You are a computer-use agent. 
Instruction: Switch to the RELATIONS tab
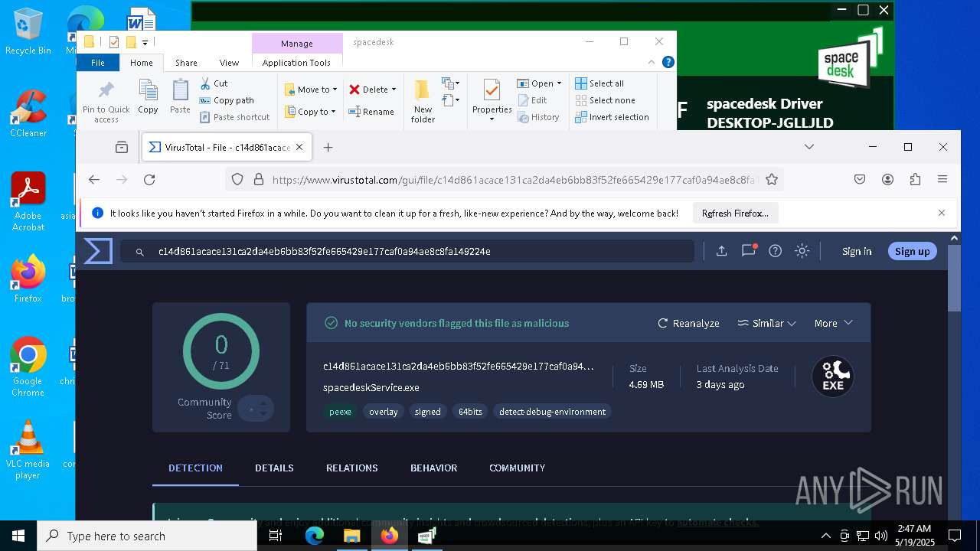point(351,468)
